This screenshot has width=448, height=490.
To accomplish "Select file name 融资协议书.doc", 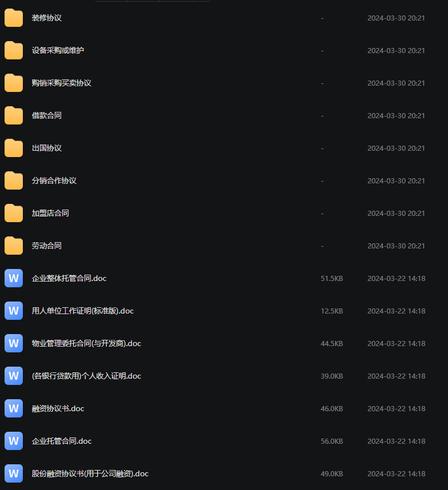I will click(58, 408).
